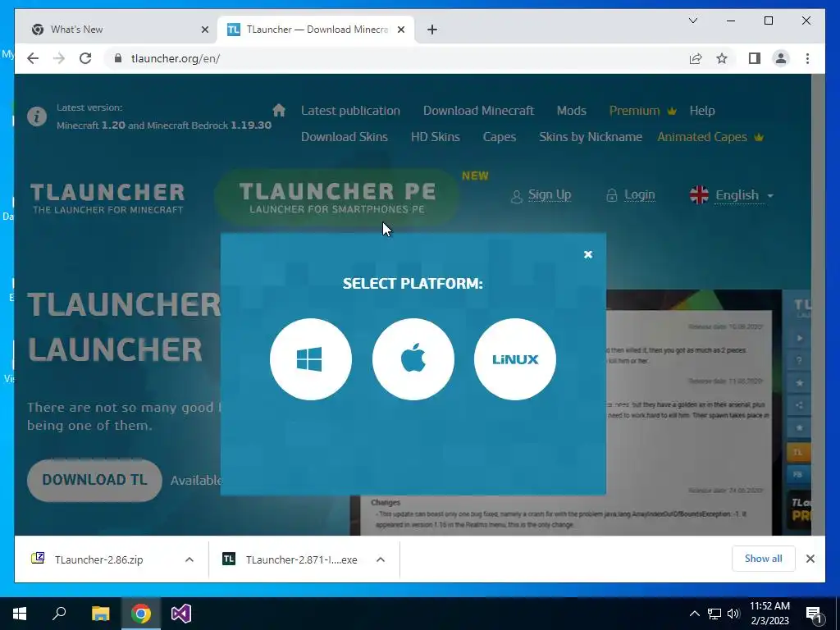Bookmark this tab with the star icon

pos(722,58)
